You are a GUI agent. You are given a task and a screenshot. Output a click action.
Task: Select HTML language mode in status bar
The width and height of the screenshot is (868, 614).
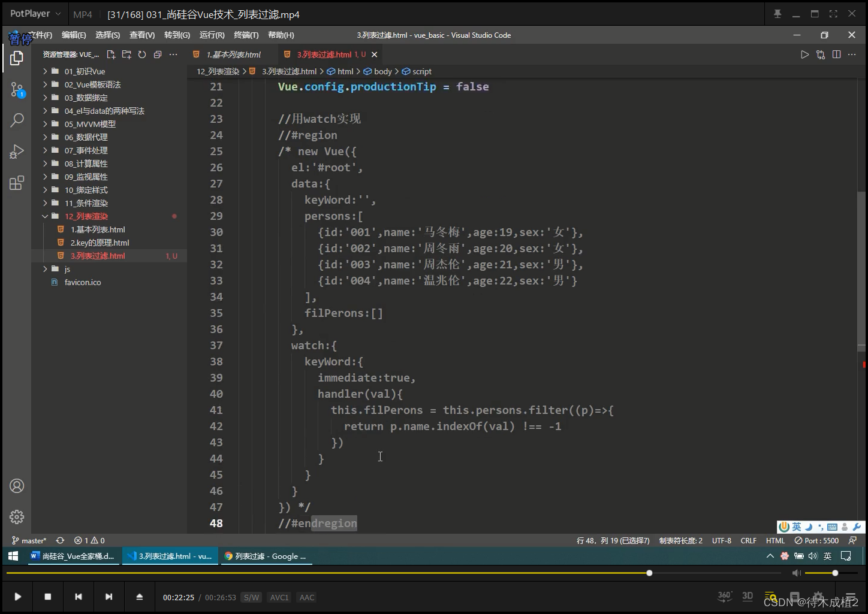pyautogui.click(x=775, y=540)
